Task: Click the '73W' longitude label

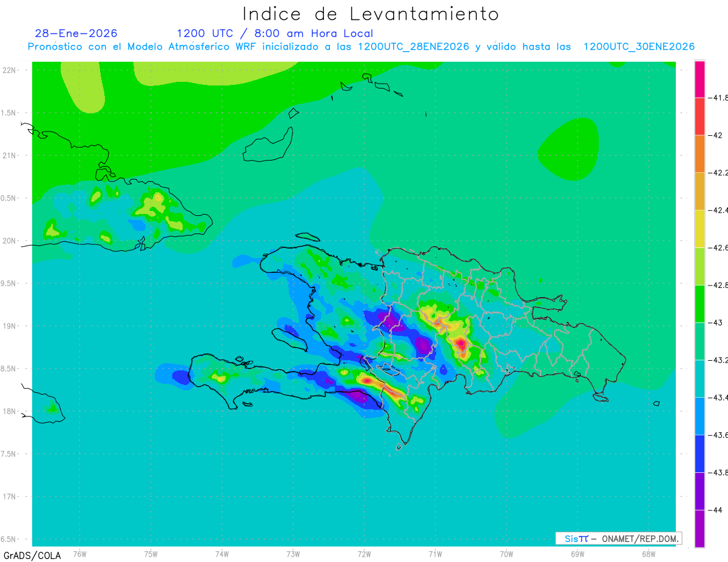Action: pos(293,554)
